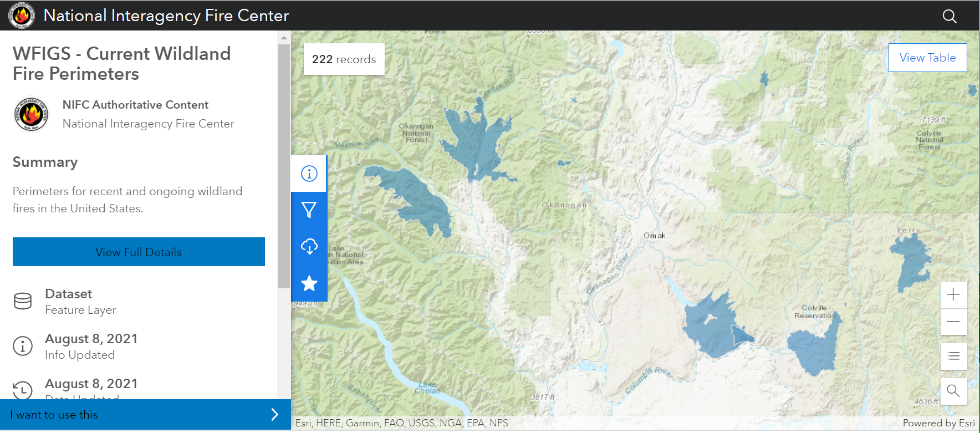Click the View Table button
Screen dimensions: 980x433
pyautogui.click(x=927, y=58)
